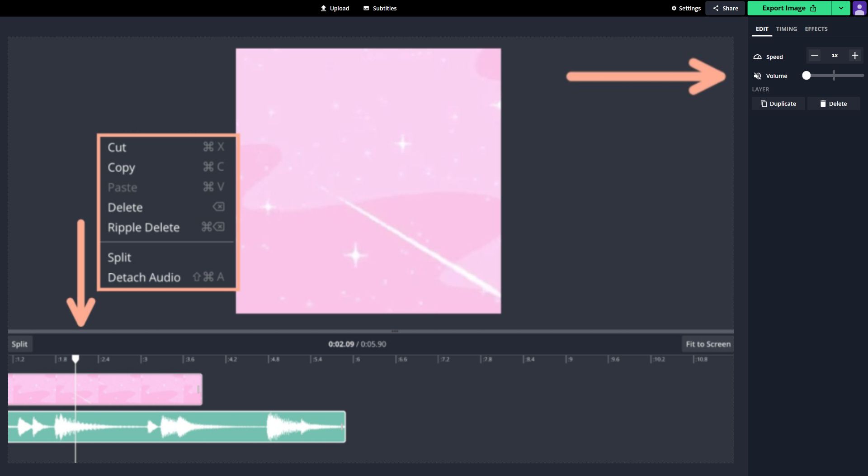Viewport: 868px width, 476px height.
Task: Open the profile avatar icon
Action: (859, 8)
